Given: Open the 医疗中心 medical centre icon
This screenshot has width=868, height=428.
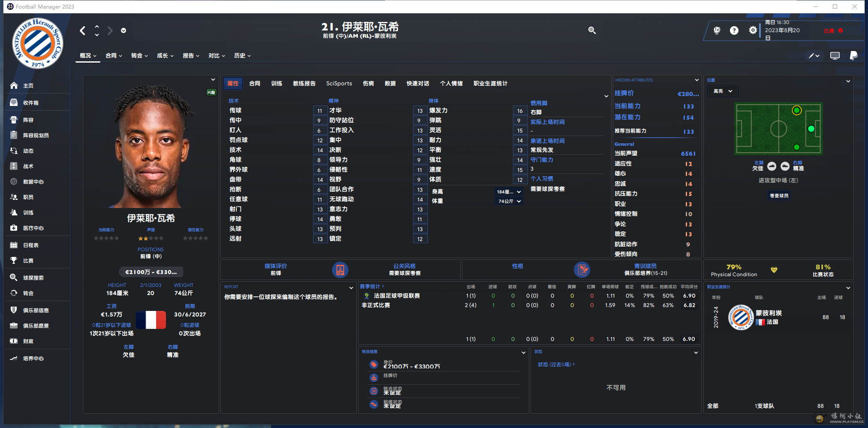Looking at the screenshot, I should click(x=14, y=228).
